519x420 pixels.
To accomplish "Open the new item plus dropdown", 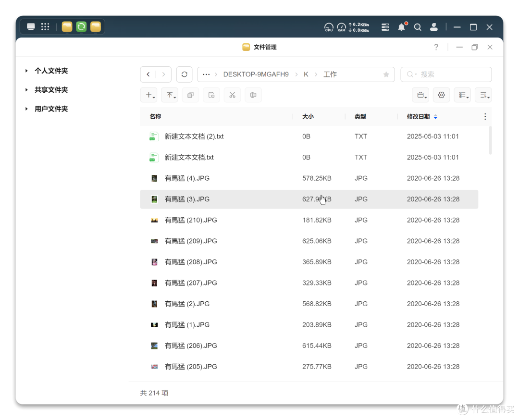I will tap(148, 95).
